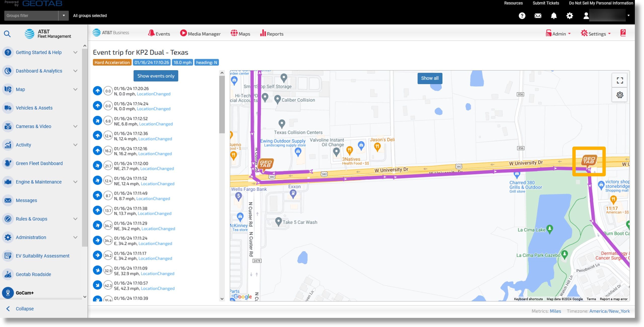
Task: Click the Groups filter input field
Action: point(31,16)
